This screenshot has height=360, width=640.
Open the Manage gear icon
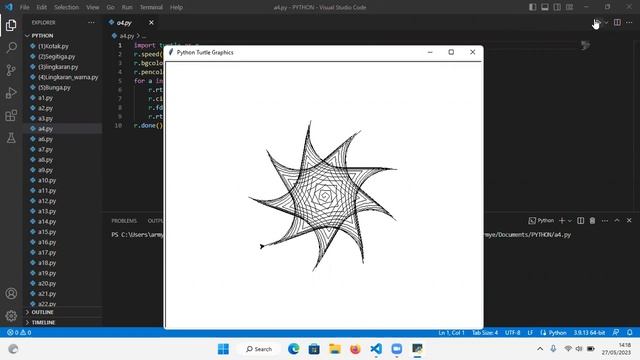pos(11,316)
